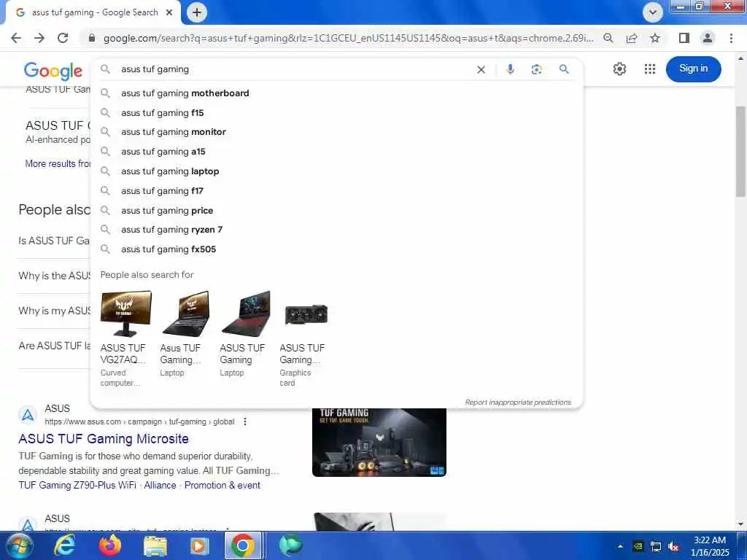Open the Google apps grid
The image size is (747, 560).
coord(650,69)
